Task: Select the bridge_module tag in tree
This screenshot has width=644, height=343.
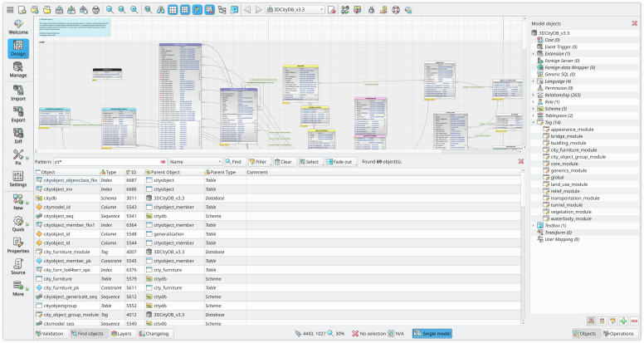Action: click(566, 136)
